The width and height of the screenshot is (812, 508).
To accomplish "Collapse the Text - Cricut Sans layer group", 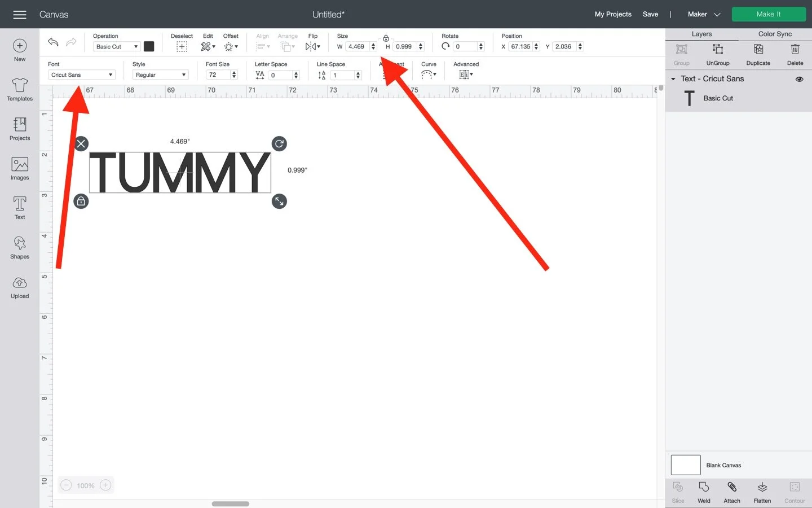I will pyautogui.click(x=673, y=79).
